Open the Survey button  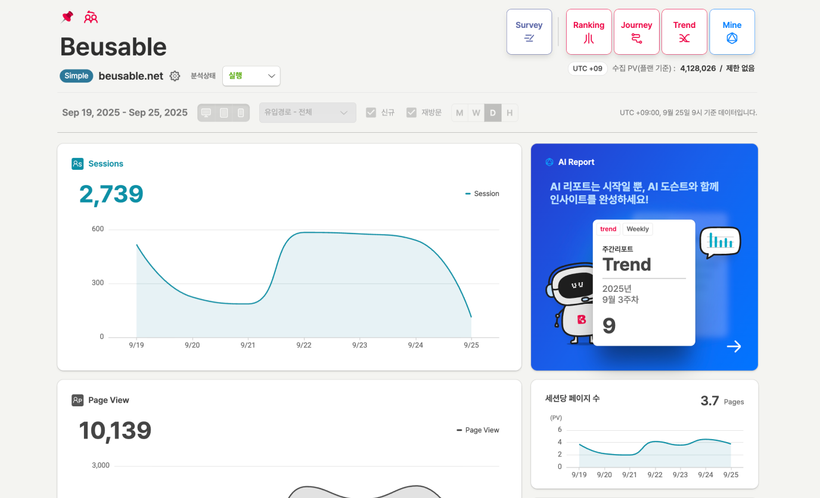tap(529, 32)
